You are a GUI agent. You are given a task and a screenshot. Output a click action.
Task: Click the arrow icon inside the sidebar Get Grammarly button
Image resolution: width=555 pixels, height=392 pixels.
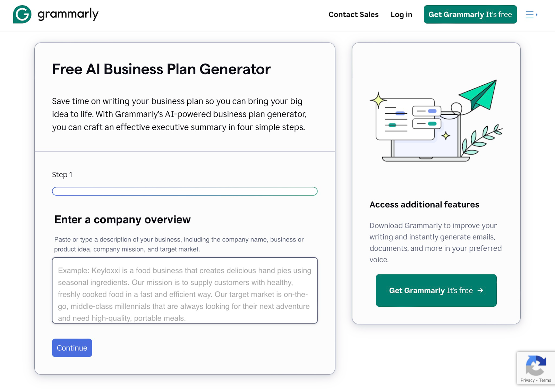coord(481,291)
